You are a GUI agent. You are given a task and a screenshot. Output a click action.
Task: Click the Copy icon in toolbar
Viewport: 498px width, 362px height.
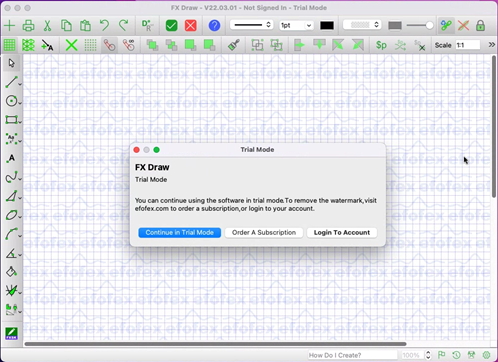coord(66,26)
